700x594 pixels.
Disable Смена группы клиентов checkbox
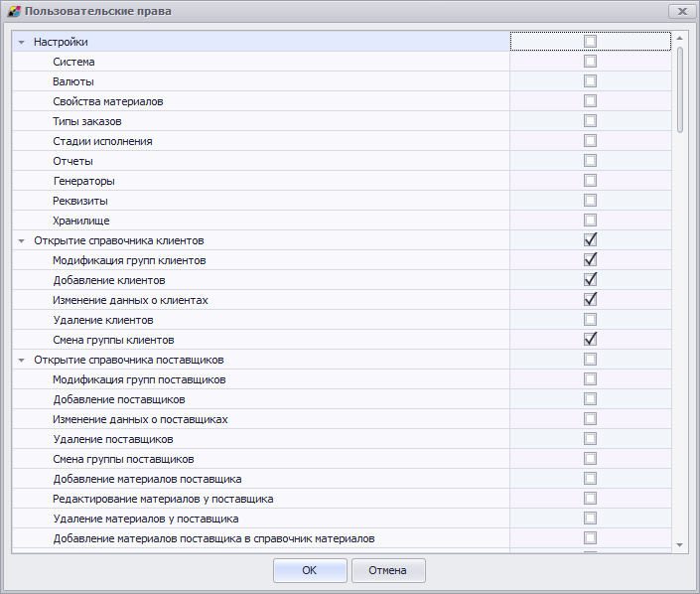[590, 340]
